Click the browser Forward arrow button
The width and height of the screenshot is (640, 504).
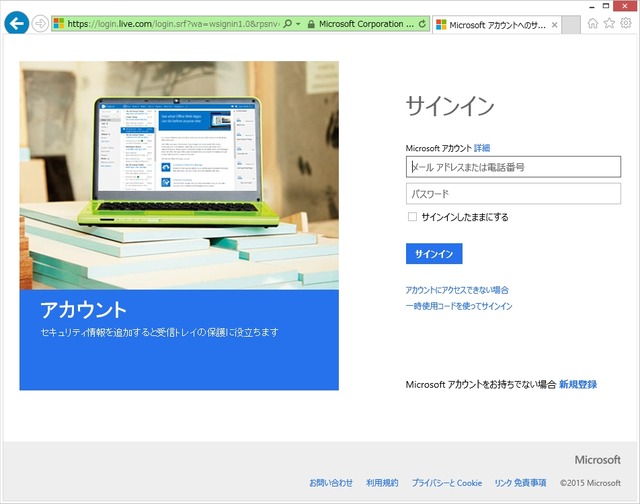(x=40, y=24)
